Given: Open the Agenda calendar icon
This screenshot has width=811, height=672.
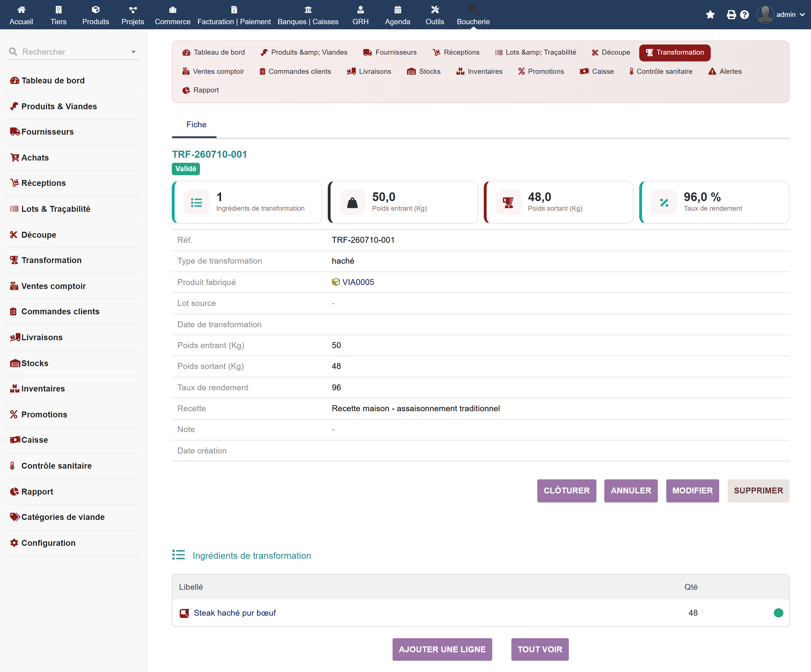Looking at the screenshot, I should 397,10.
